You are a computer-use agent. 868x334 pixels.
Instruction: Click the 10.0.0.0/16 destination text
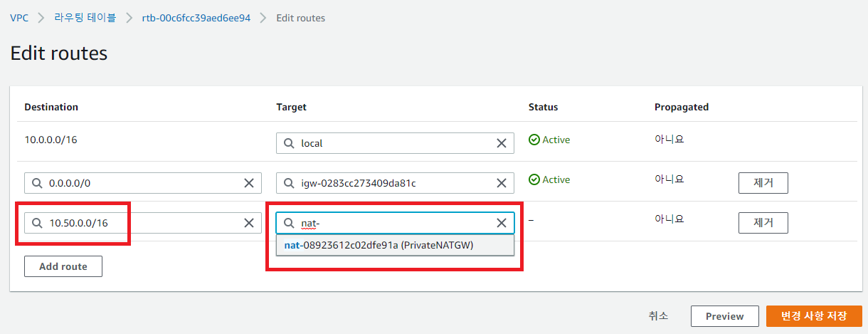point(51,140)
